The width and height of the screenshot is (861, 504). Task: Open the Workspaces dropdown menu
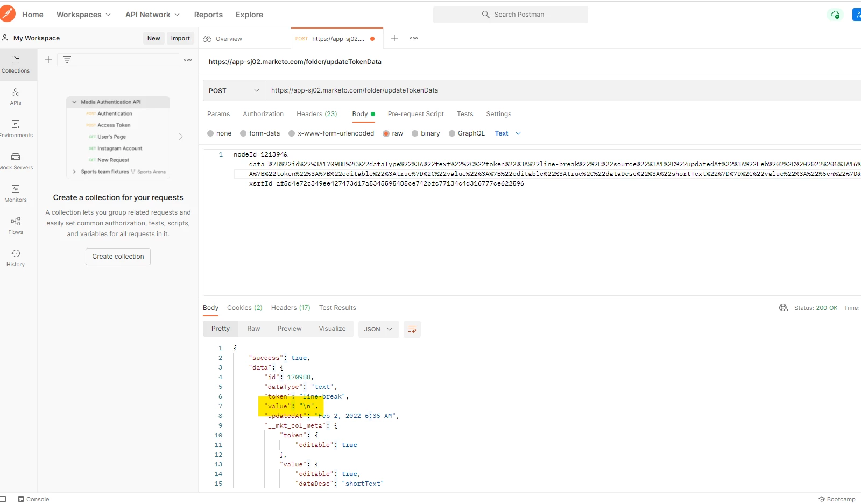[x=83, y=15]
